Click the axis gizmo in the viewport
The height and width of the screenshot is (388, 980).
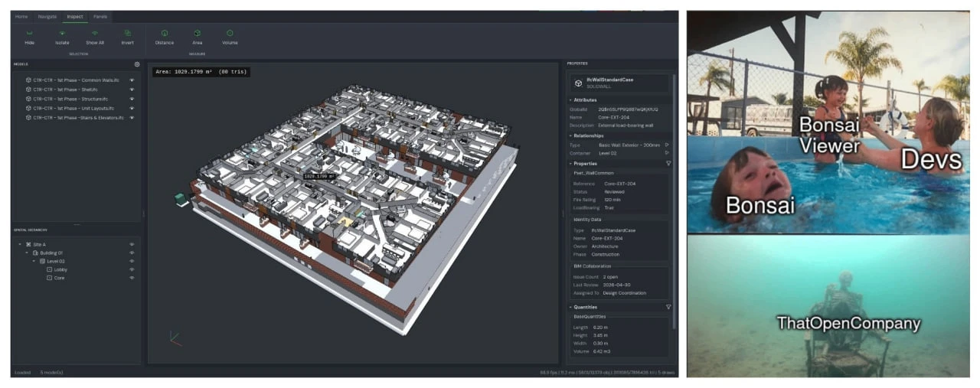point(175,337)
